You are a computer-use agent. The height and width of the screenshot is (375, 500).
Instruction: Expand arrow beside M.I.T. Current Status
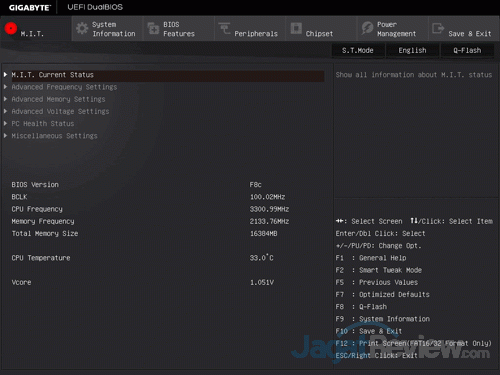(x=5, y=75)
